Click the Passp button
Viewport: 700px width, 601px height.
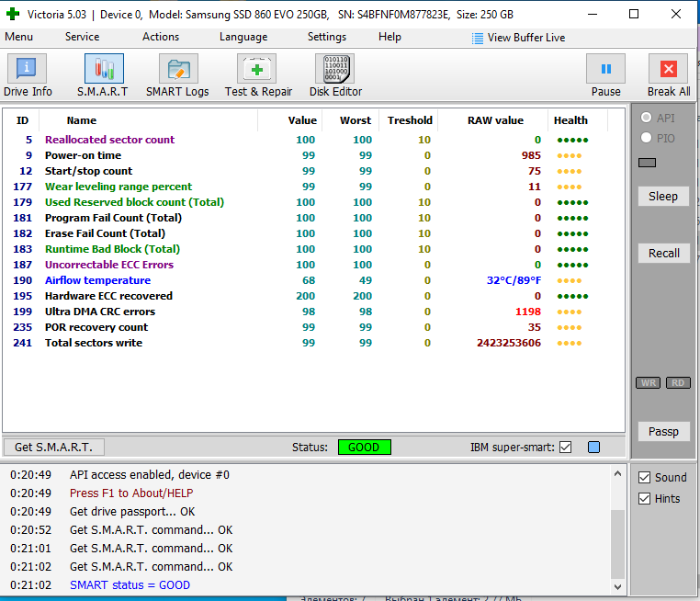[x=663, y=432]
